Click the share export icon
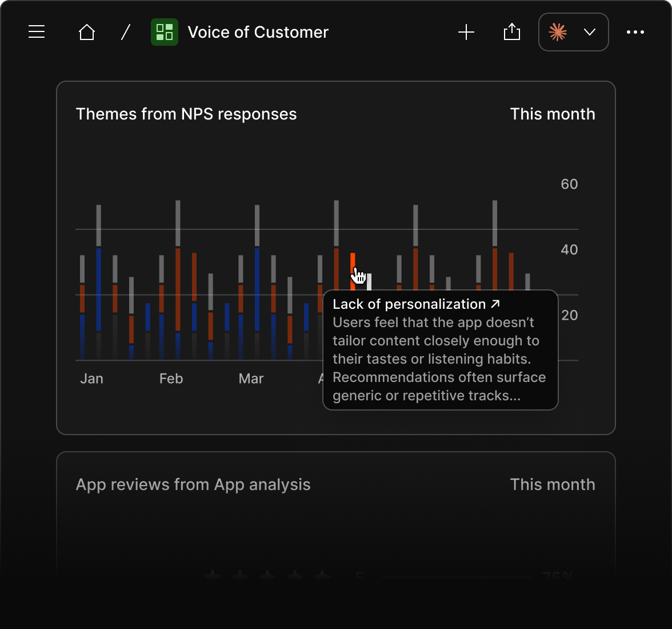The width and height of the screenshot is (672, 629). (x=512, y=31)
